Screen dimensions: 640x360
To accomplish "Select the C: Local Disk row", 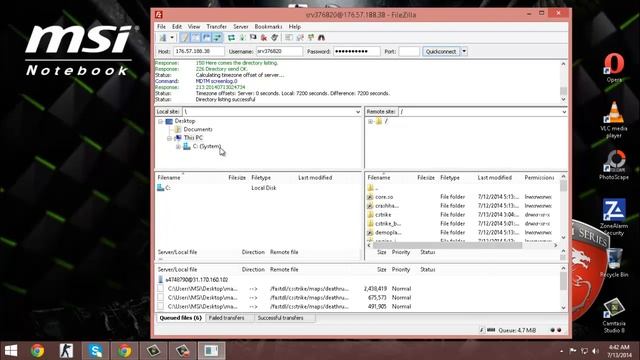I will tap(258, 188).
